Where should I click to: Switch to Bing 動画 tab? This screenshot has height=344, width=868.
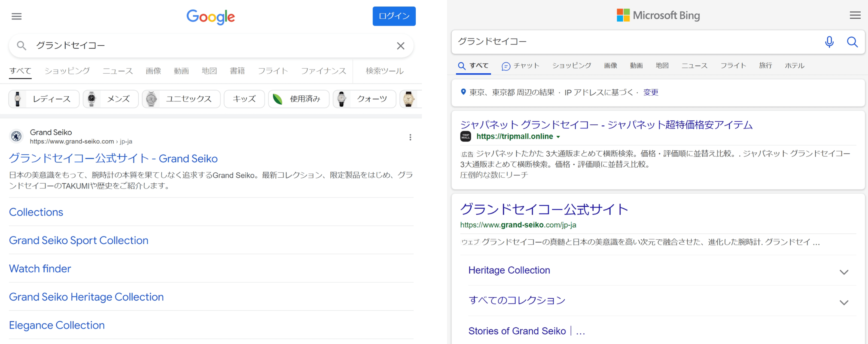click(636, 66)
